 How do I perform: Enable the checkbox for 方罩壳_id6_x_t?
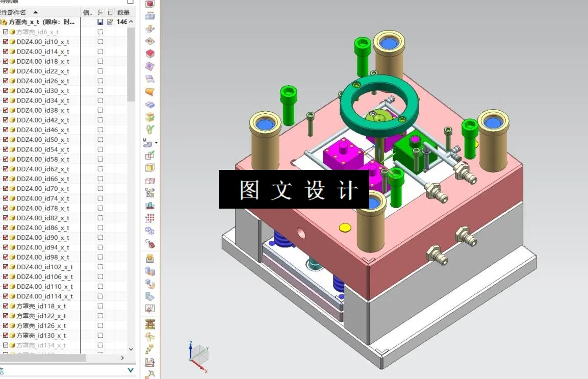point(4,32)
